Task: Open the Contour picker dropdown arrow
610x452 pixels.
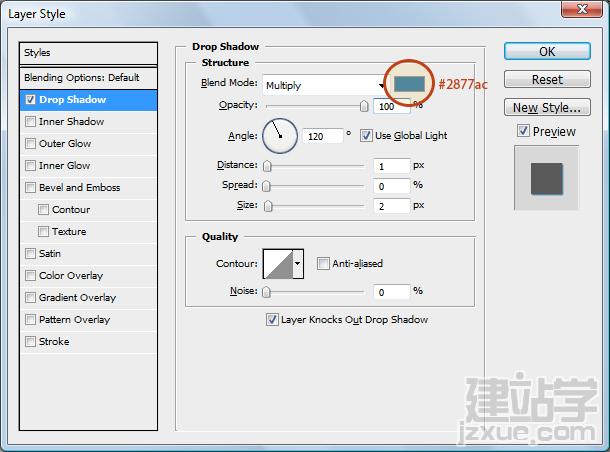Action: click(x=298, y=264)
